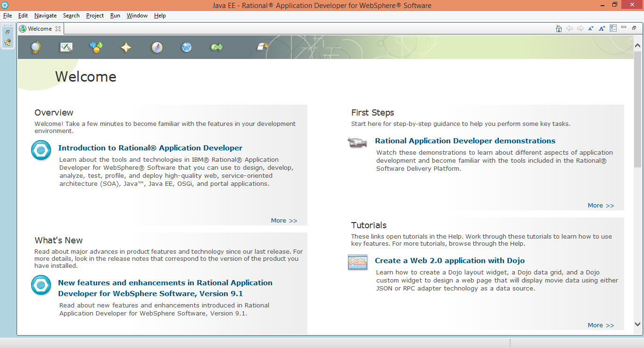The width and height of the screenshot is (644, 348).
Task: Open the File menu
Action: (8, 16)
